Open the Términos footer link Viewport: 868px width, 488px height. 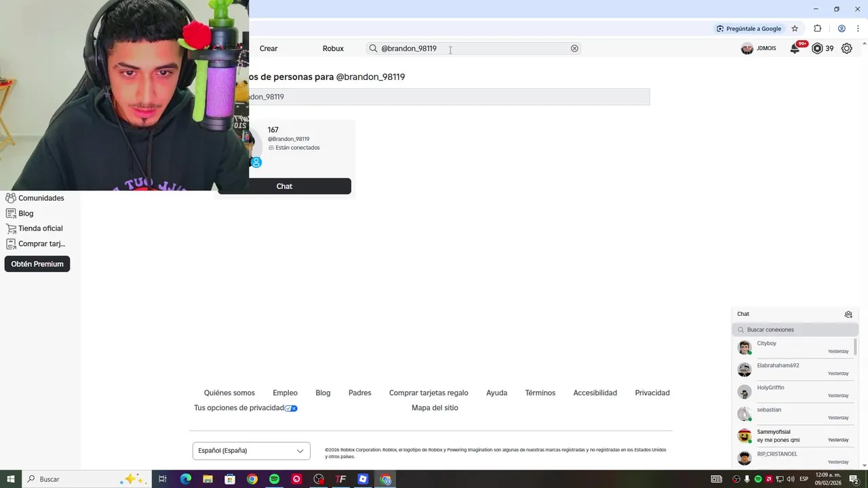(x=540, y=392)
